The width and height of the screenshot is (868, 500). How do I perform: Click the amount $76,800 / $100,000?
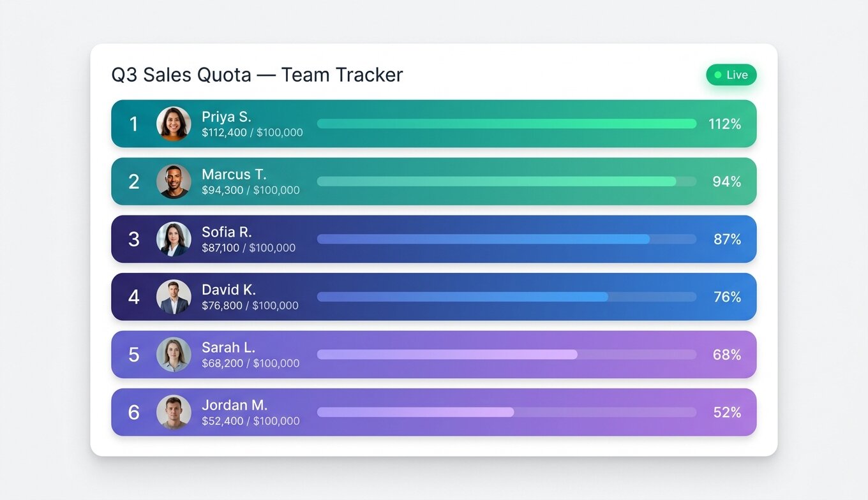(x=250, y=305)
